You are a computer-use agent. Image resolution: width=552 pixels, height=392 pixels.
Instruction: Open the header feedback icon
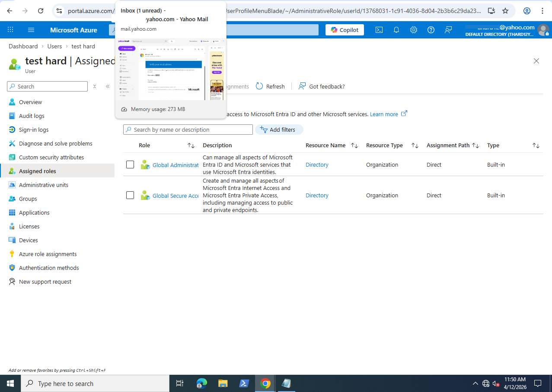click(x=448, y=30)
